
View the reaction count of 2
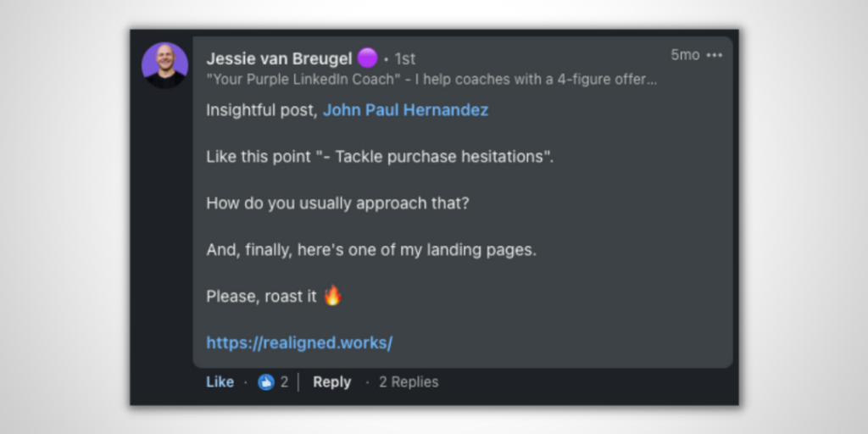[x=284, y=382]
